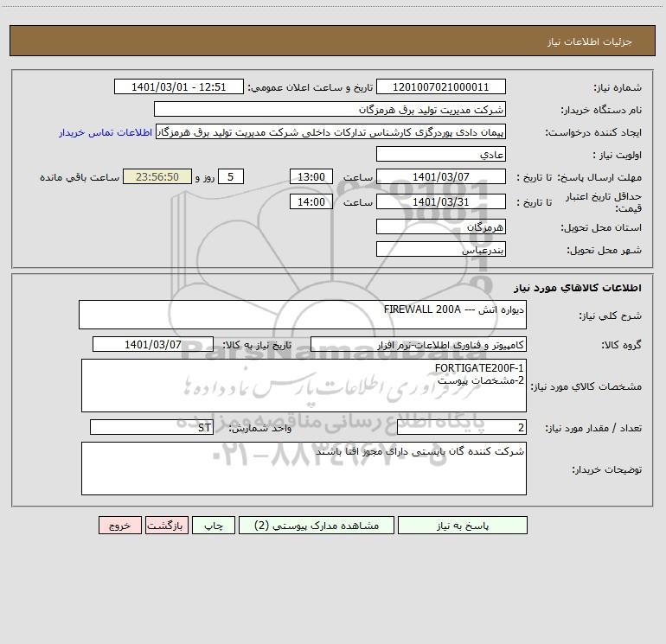Click remaining time counter 23:56:50
Viewport: 666px width, 644px height.
tap(157, 176)
